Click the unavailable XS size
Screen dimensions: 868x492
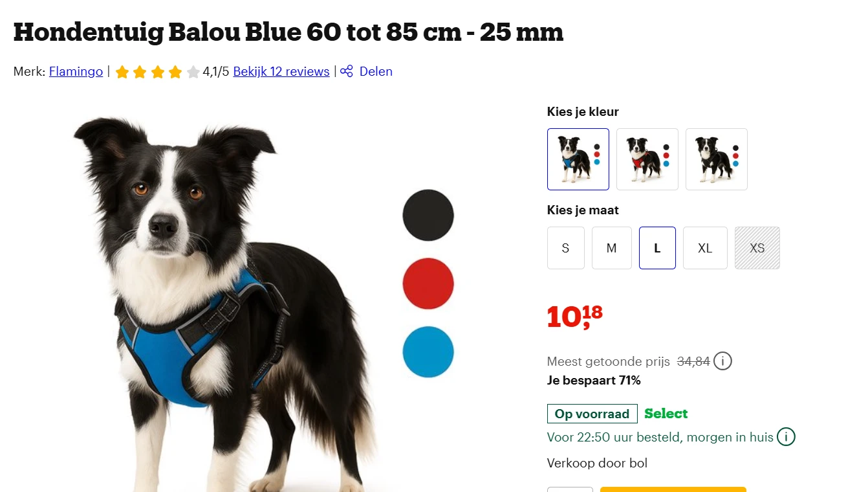757,248
